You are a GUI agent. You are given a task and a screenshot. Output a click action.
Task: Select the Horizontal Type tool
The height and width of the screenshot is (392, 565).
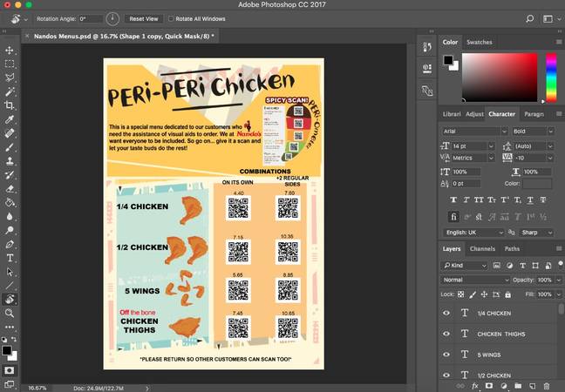tap(10, 258)
